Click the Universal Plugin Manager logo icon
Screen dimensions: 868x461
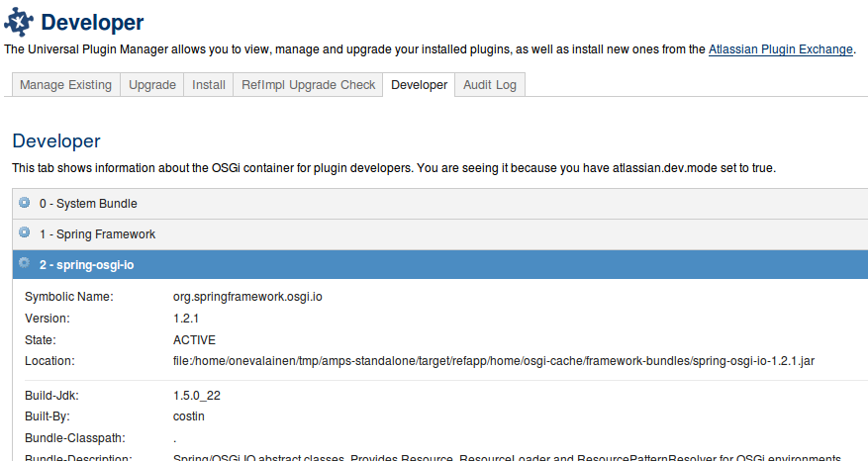20,21
